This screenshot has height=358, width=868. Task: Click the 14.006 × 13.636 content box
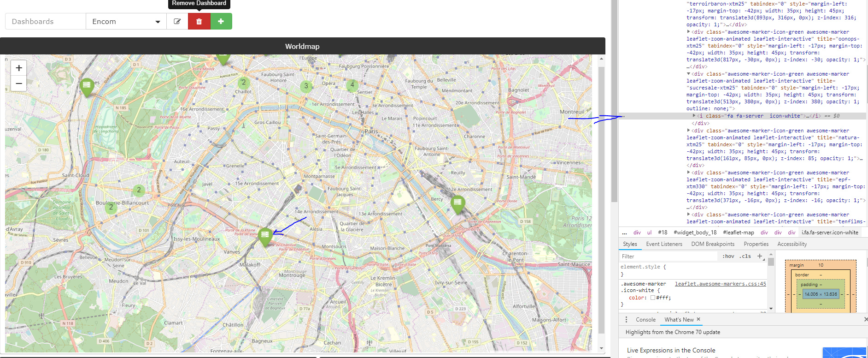pyautogui.click(x=821, y=294)
